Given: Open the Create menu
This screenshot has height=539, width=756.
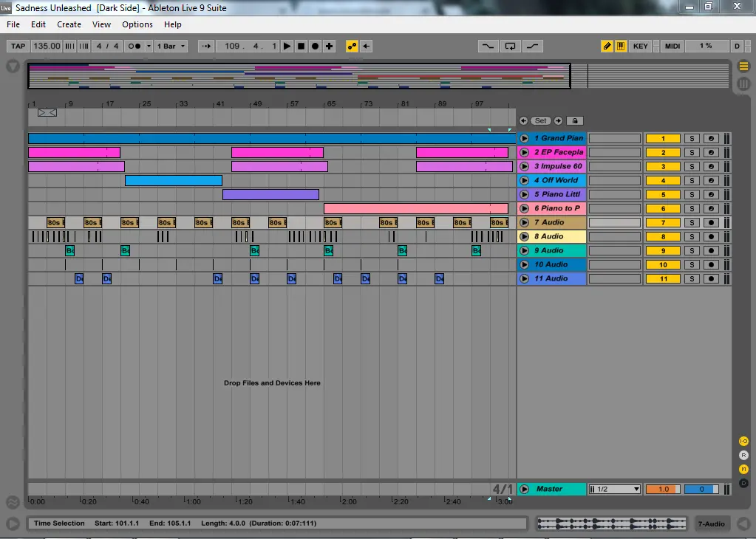Looking at the screenshot, I should coord(69,24).
